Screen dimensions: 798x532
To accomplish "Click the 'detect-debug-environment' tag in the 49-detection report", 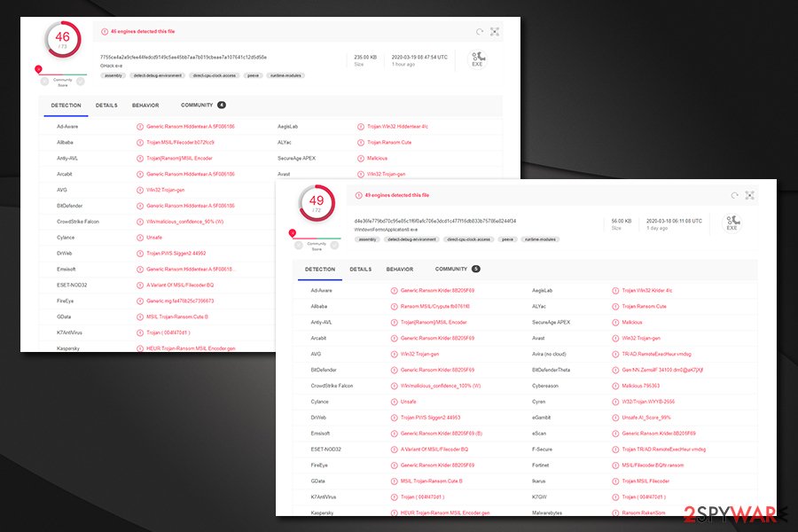I will tap(411, 239).
